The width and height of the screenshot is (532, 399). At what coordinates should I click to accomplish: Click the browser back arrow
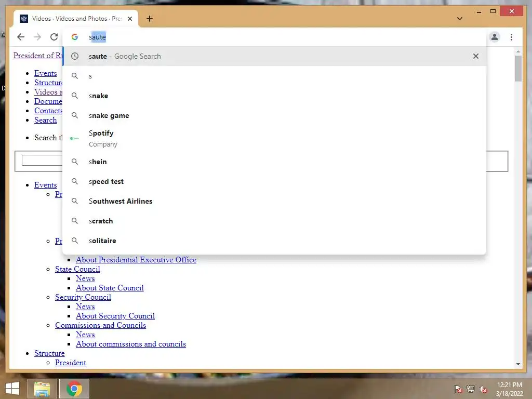point(21,37)
